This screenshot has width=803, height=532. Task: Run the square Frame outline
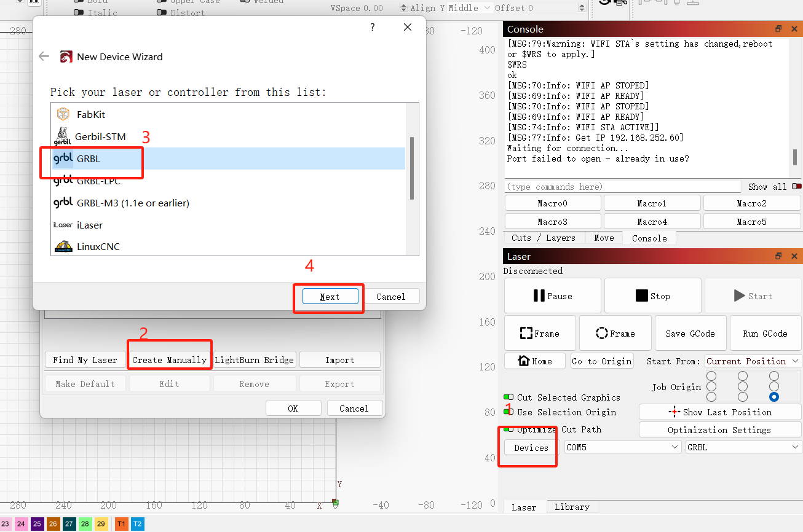[x=540, y=333]
